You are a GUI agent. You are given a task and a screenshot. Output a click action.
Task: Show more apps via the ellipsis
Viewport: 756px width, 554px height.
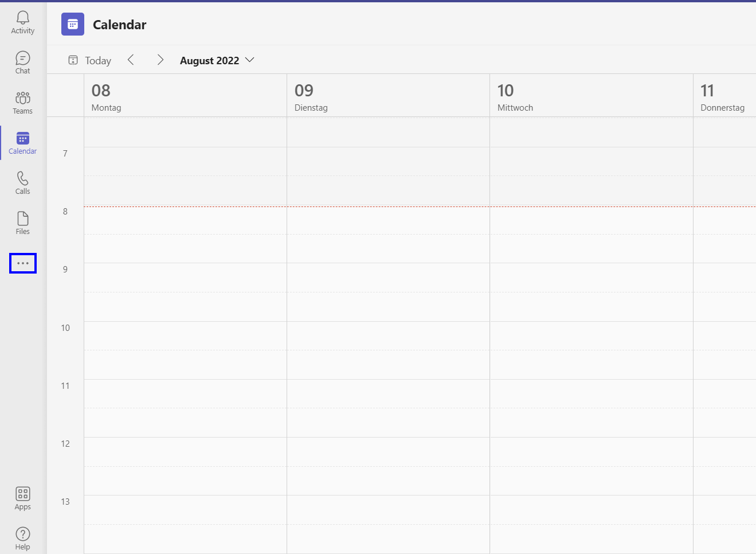click(23, 263)
